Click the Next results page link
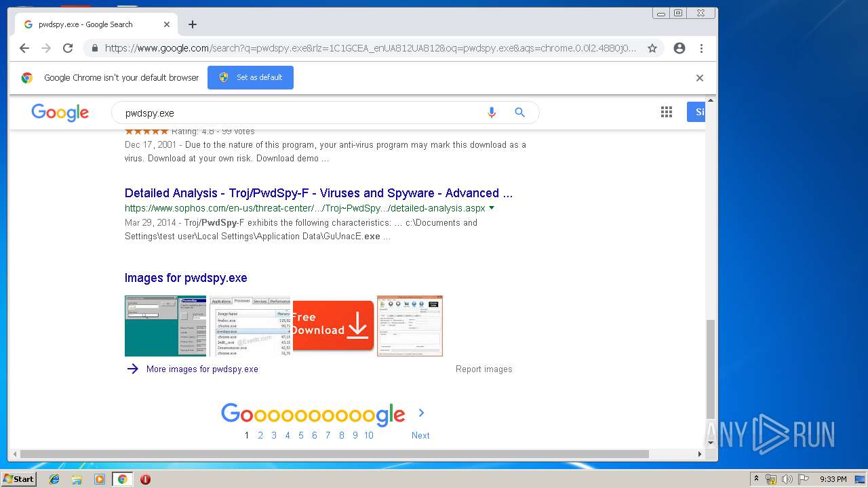This screenshot has height=488, width=868. coord(420,435)
